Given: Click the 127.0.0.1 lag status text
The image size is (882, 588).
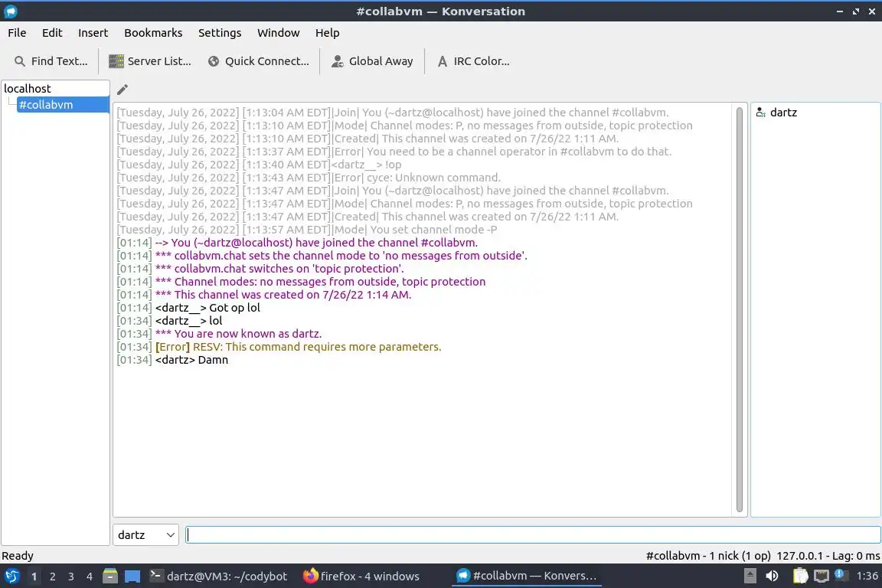Looking at the screenshot, I should click(x=828, y=556).
